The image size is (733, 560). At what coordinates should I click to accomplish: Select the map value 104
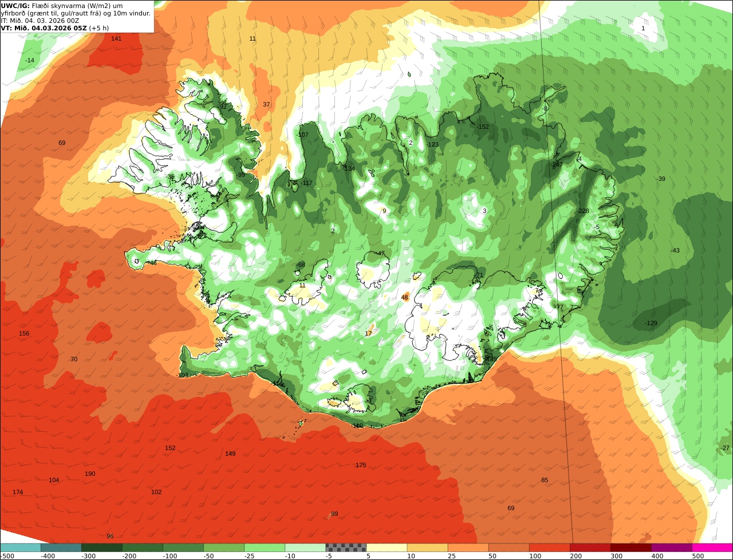(x=54, y=480)
